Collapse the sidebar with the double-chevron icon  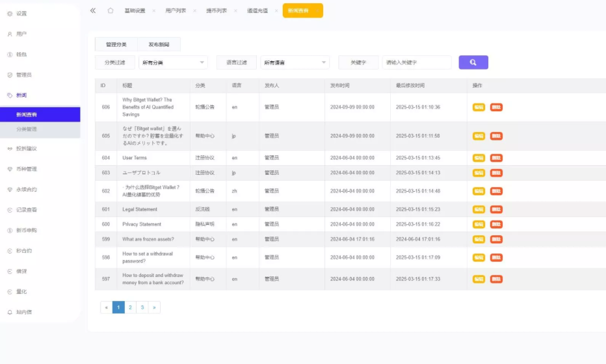(x=93, y=11)
